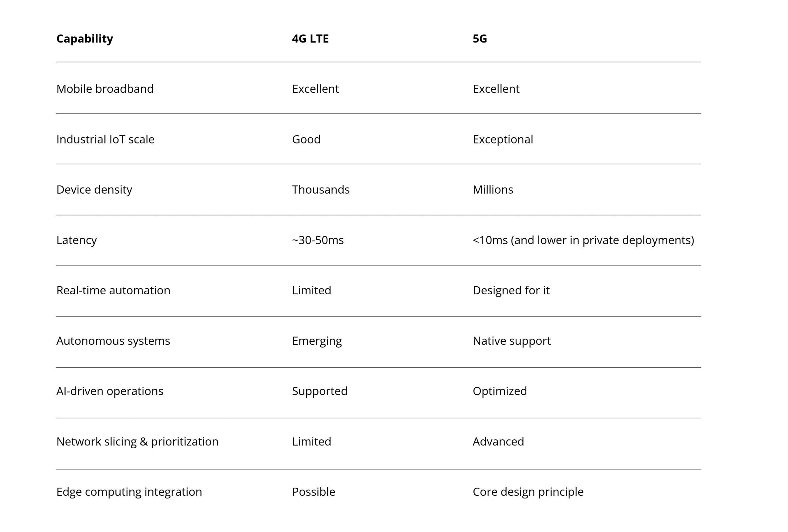Viewport: 788px width, 532px height.
Task: Click the Native support cell
Action: pyautogui.click(x=512, y=341)
